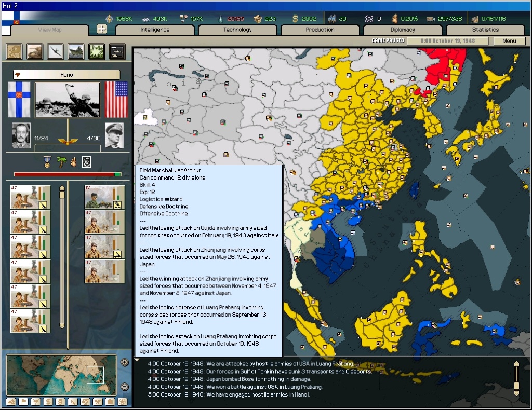Click the manpower soldiers icon
This screenshot has width=532, height=410.
332,19
